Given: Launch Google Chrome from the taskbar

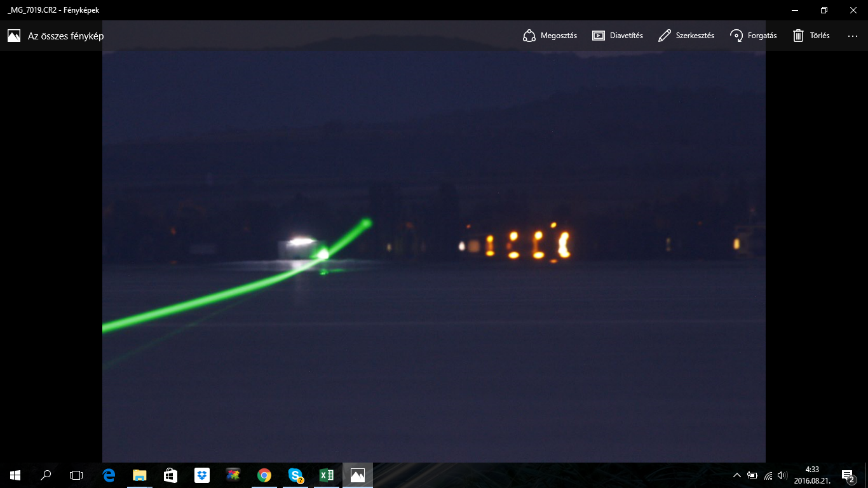Looking at the screenshot, I should [264, 475].
